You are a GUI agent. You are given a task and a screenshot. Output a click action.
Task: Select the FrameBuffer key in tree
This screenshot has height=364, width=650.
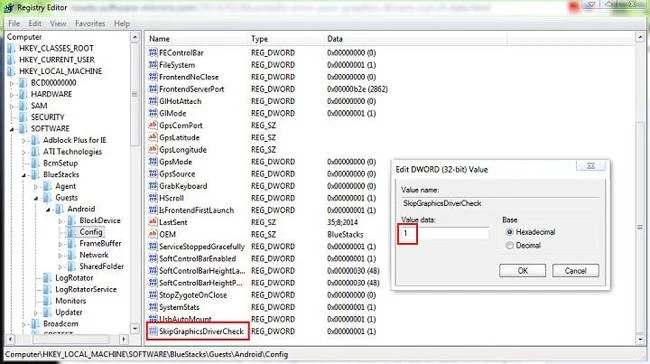(x=100, y=243)
